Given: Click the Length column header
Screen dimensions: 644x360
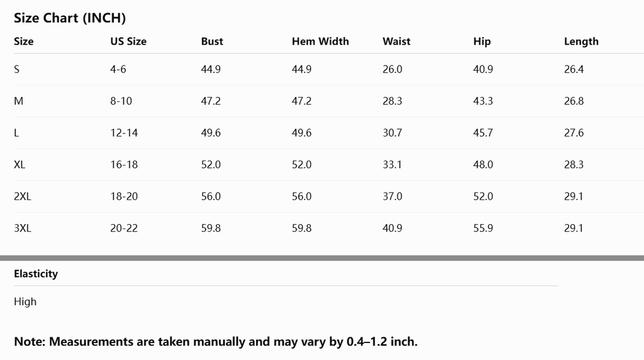Looking at the screenshot, I should (581, 42).
